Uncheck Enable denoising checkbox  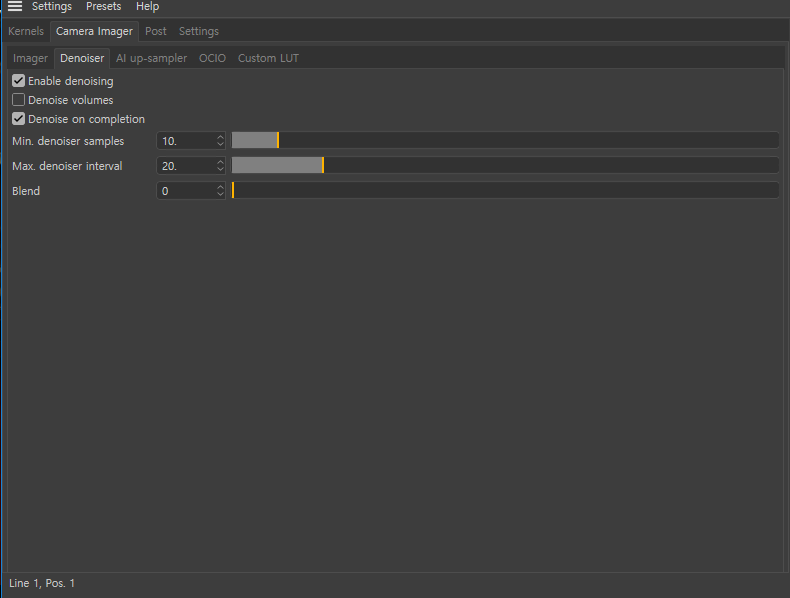pos(19,81)
